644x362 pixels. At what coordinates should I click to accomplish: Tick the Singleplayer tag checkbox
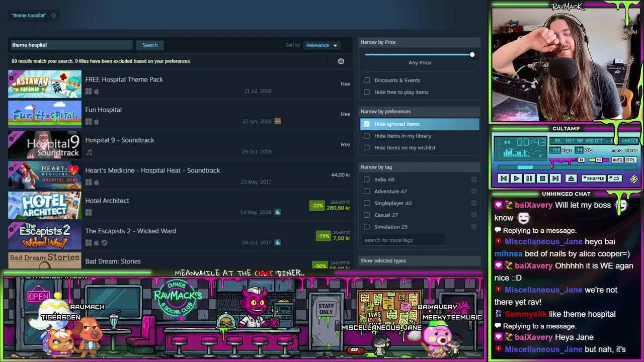[367, 203]
